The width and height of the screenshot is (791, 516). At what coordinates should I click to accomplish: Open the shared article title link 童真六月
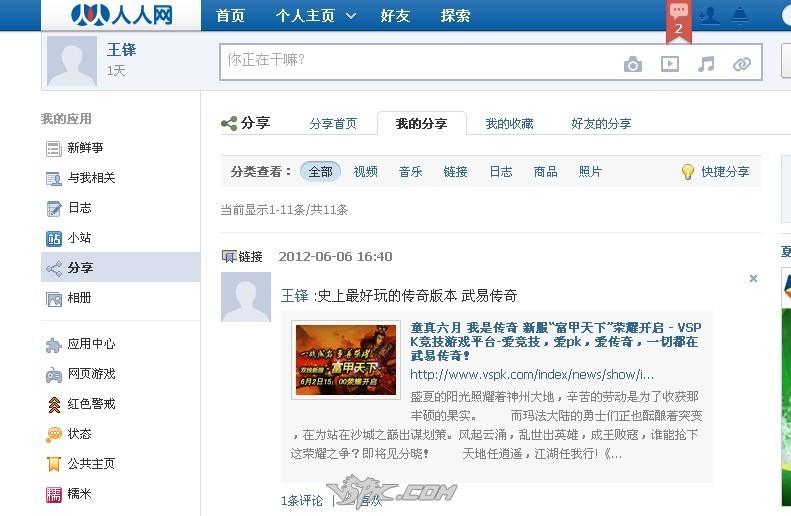pos(556,341)
